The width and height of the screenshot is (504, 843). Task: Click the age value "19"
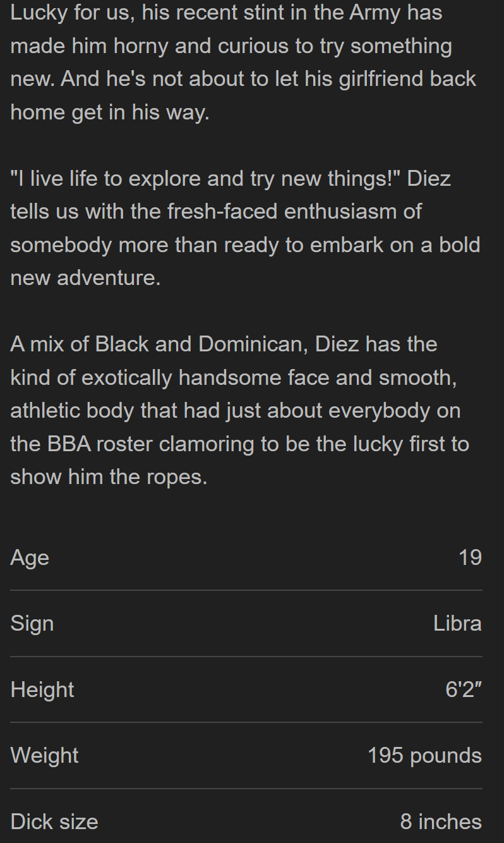pos(470,557)
